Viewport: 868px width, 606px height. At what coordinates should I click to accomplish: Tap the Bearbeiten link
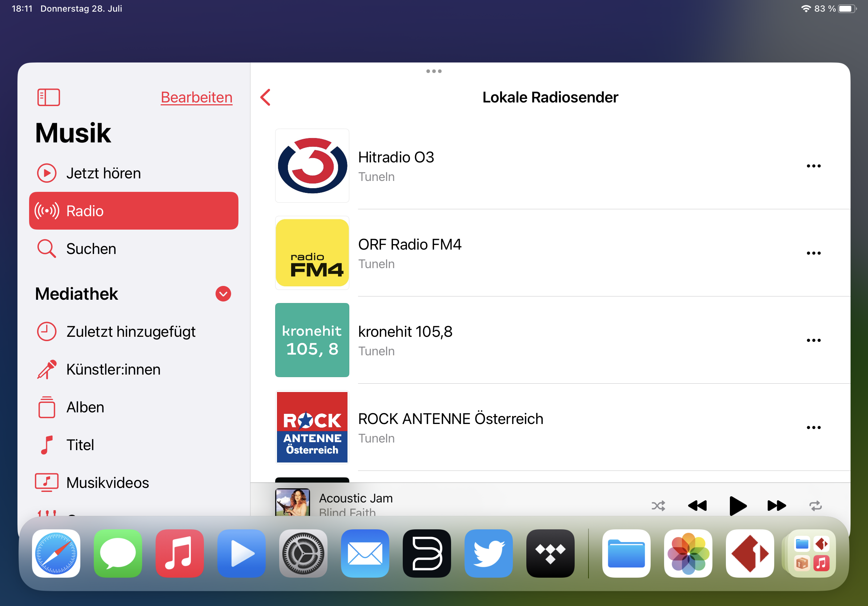196,97
